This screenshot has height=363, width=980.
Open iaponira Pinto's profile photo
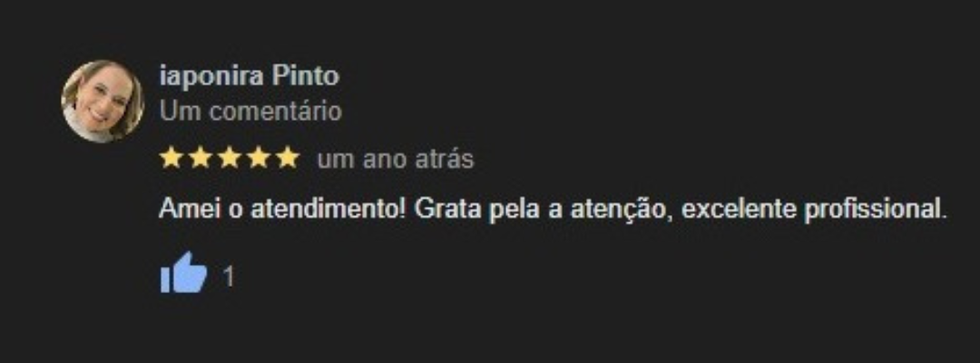click(103, 102)
